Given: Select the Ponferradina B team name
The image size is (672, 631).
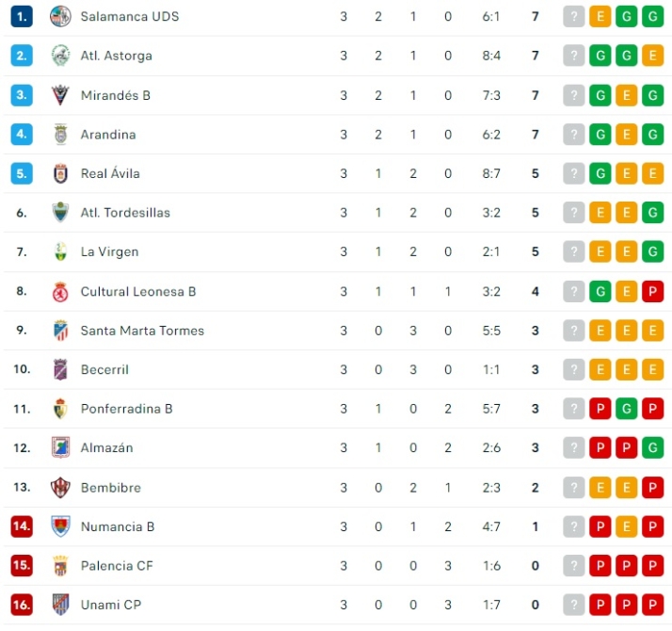Looking at the screenshot, I should [126, 409].
